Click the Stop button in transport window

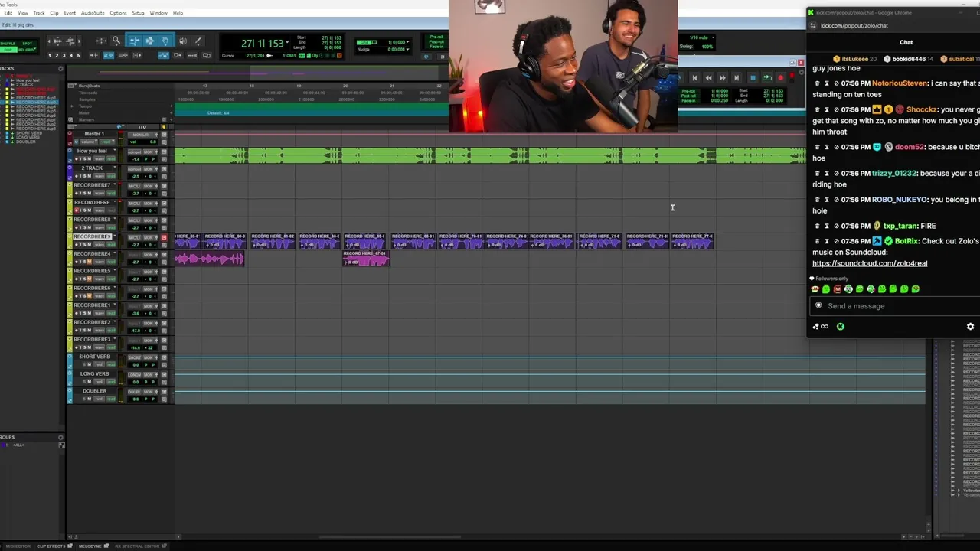click(753, 78)
